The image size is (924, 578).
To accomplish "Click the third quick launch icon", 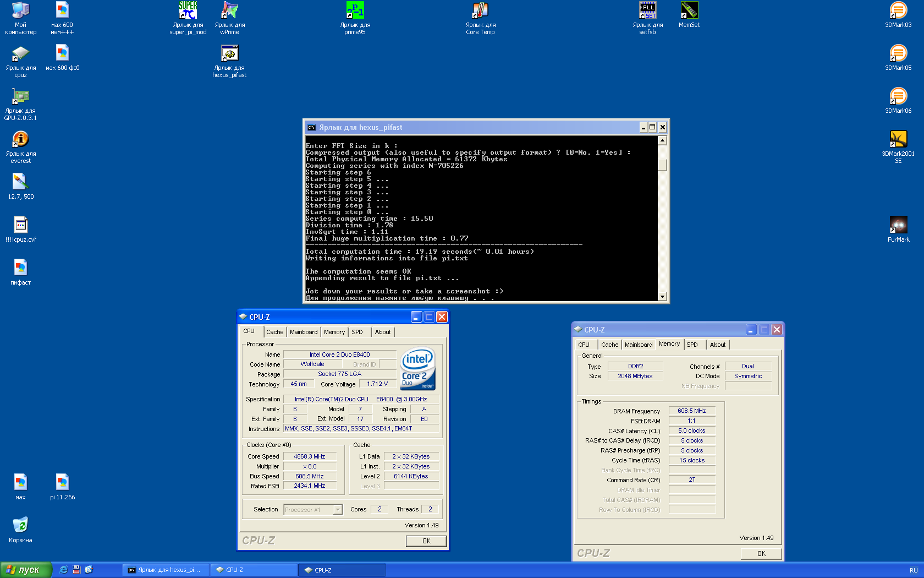I will coord(89,570).
